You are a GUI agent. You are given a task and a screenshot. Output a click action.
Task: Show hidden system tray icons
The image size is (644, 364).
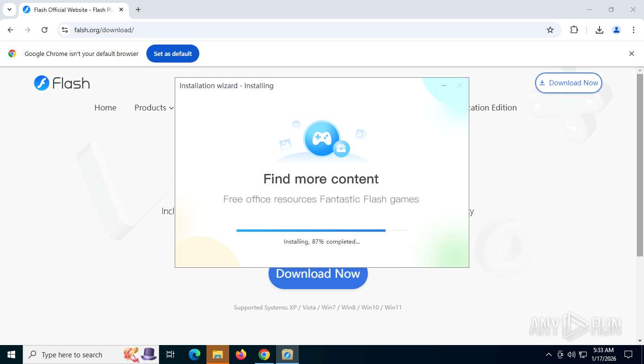[x=549, y=355]
